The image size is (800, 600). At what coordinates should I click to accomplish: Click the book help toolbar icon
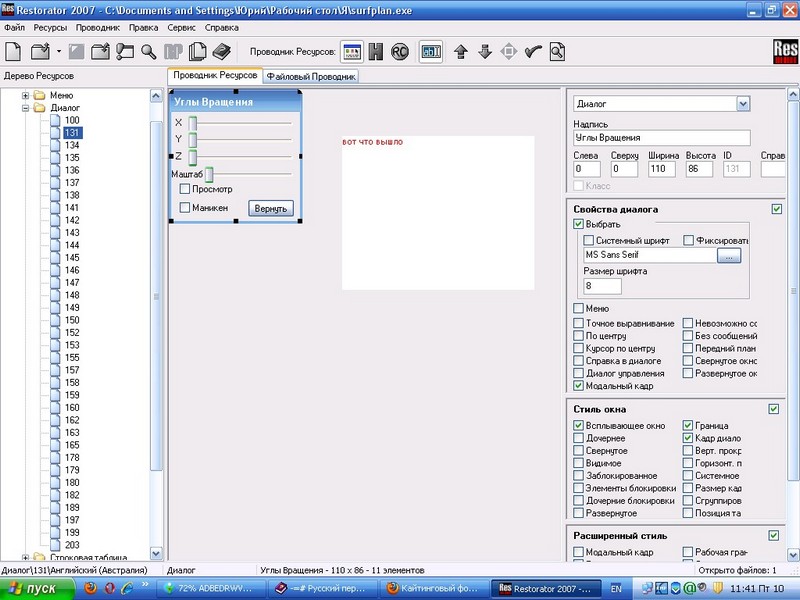222,51
